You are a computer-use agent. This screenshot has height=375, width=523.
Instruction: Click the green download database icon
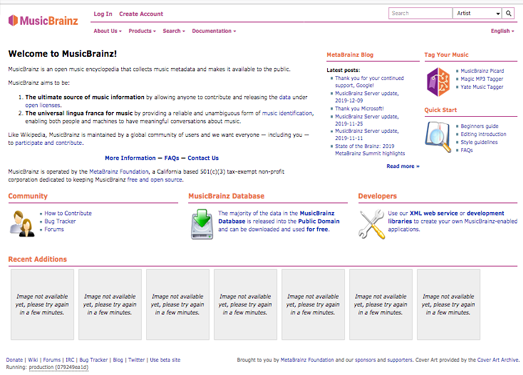(202, 224)
